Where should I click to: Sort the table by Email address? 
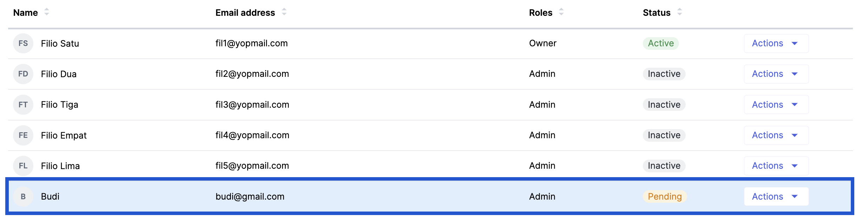click(x=284, y=12)
